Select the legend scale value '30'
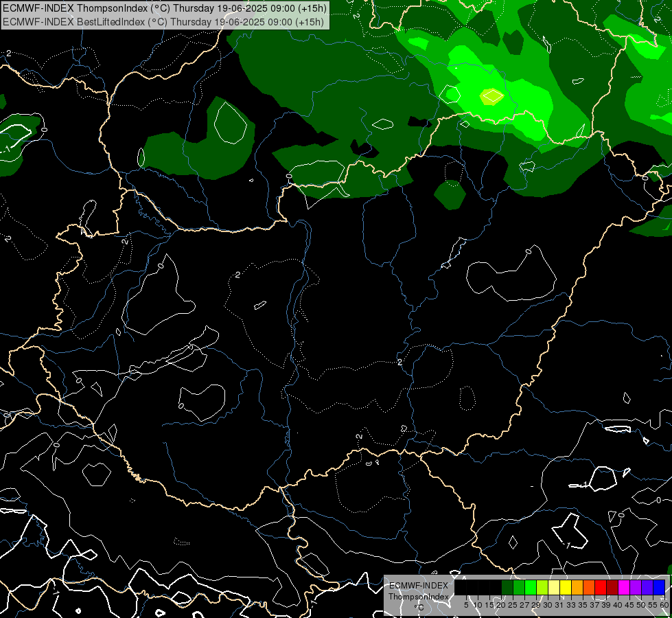 (548, 605)
